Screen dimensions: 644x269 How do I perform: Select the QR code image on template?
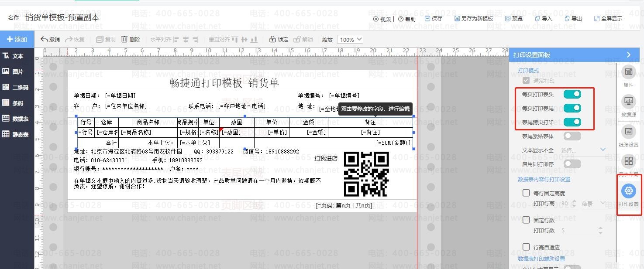click(366, 174)
